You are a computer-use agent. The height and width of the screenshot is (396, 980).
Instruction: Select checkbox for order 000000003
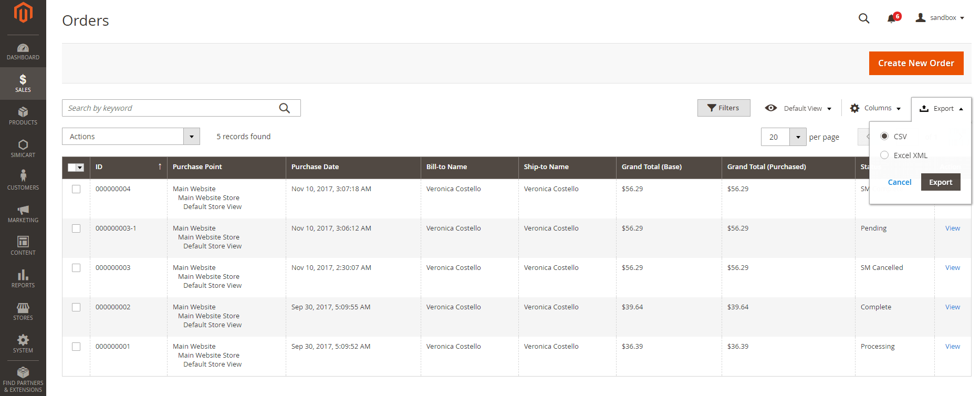(x=76, y=268)
